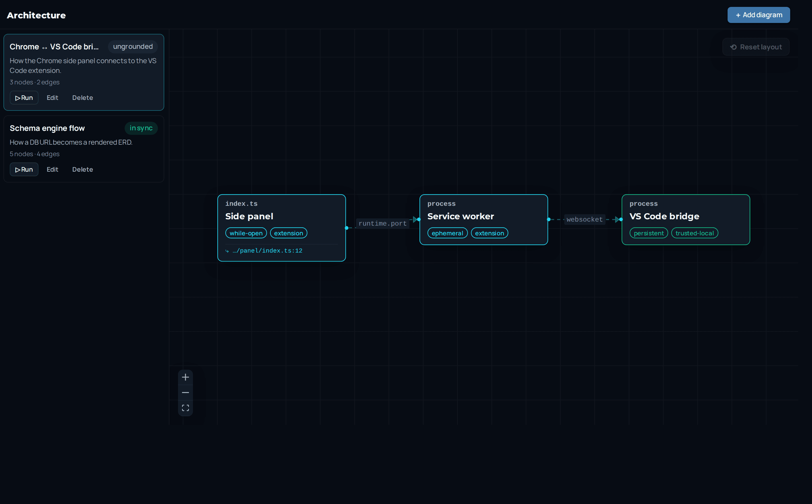Click the ungrounded status badge
This screenshot has width=812, height=504.
coord(133,47)
